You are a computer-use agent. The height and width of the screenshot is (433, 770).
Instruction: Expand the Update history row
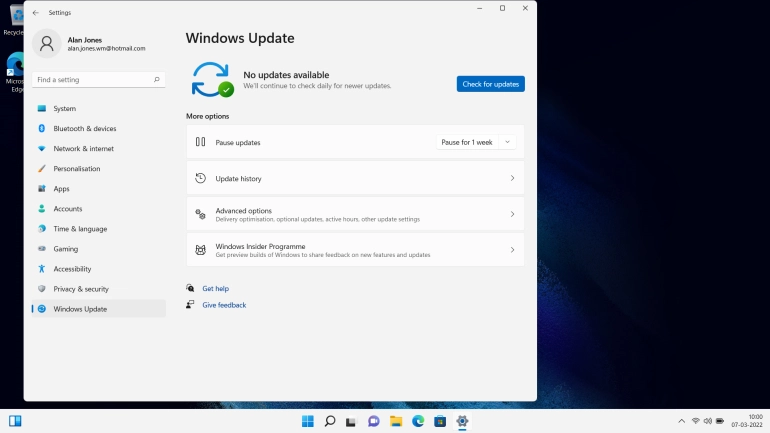[x=355, y=178]
